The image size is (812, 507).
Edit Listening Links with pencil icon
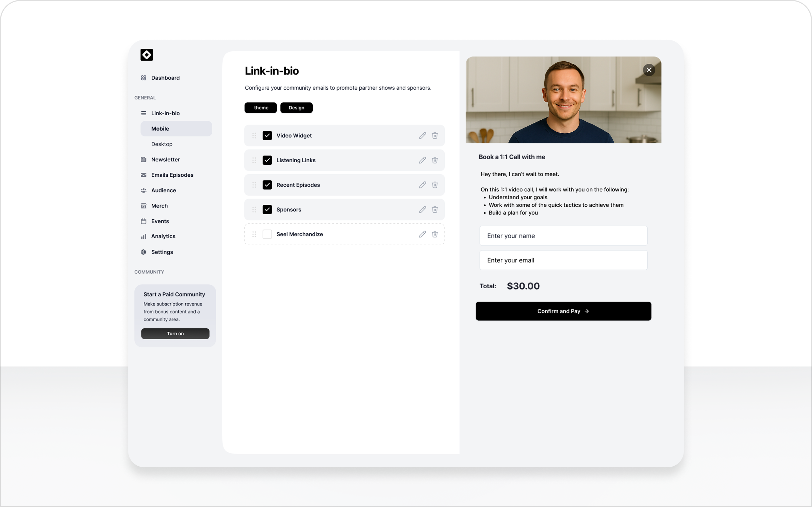422,160
